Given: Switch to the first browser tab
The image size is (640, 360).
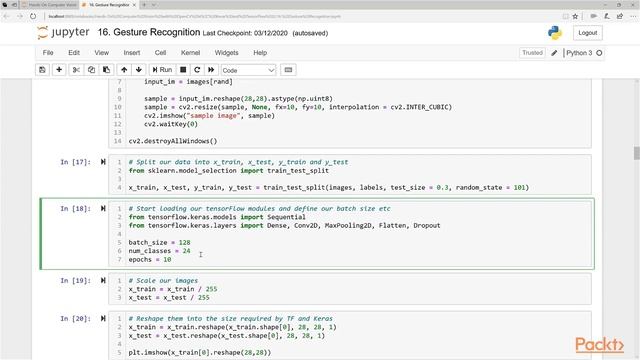Looking at the screenshot, I should coord(49,5).
